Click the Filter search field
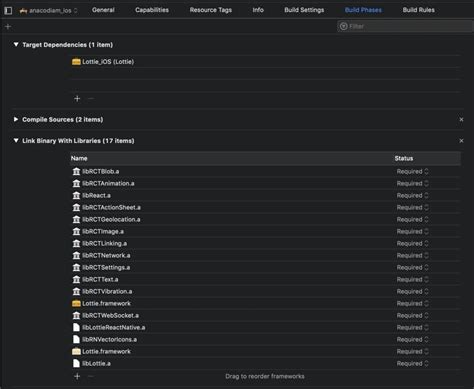This screenshot has width=474, height=389. click(x=405, y=26)
